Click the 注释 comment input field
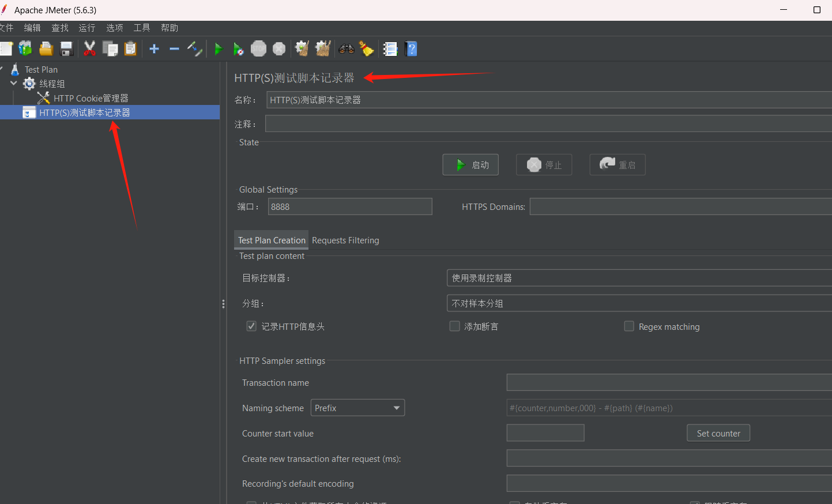This screenshot has height=504, width=832. pos(548,123)
